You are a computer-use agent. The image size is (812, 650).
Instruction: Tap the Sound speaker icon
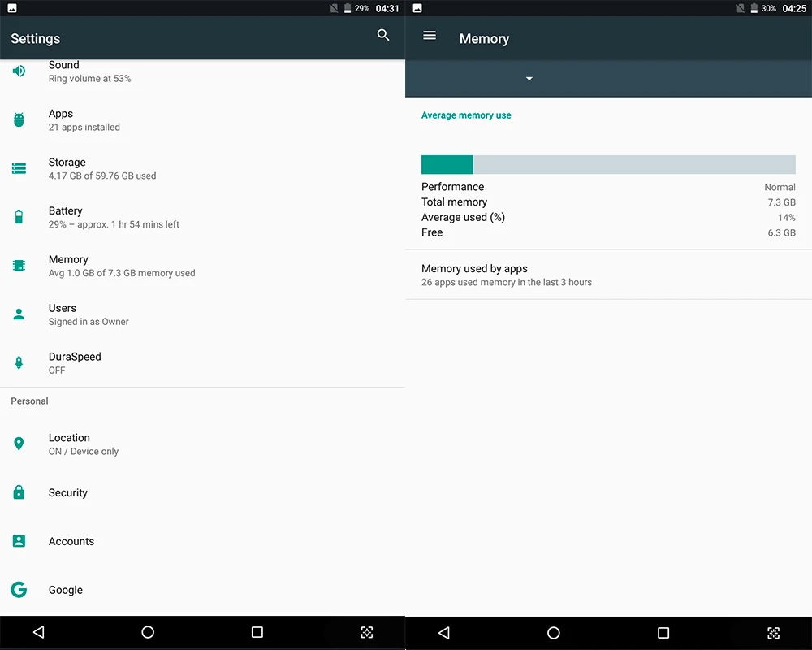coord(19,71)
